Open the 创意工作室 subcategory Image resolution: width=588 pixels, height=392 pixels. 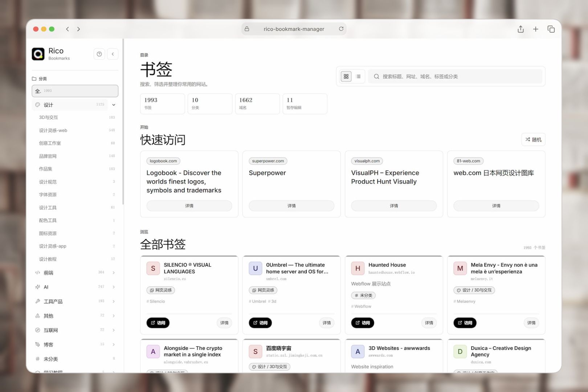coord(77,143)
